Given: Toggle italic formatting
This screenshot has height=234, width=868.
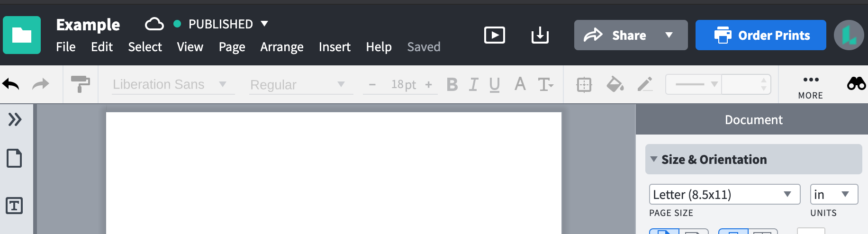Looking at the screenshot, I should pos(473,85).
